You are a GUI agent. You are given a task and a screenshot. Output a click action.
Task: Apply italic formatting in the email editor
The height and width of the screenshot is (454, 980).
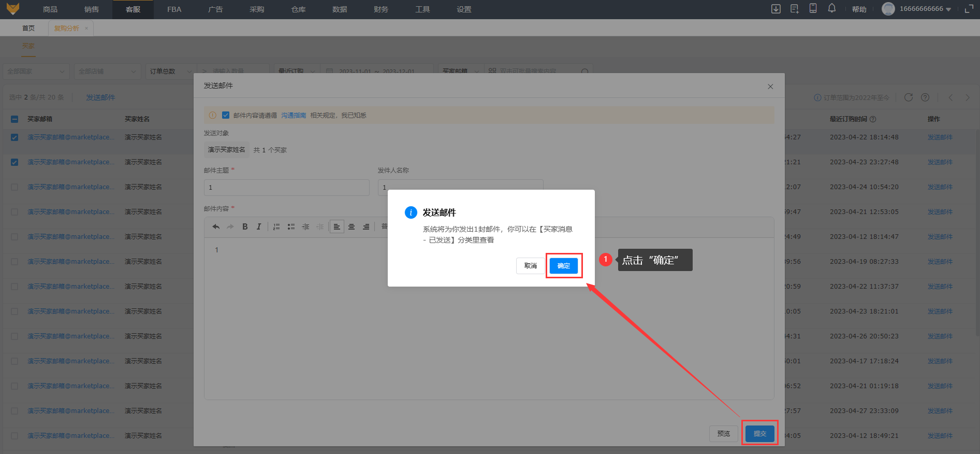[x=259, y=226]
